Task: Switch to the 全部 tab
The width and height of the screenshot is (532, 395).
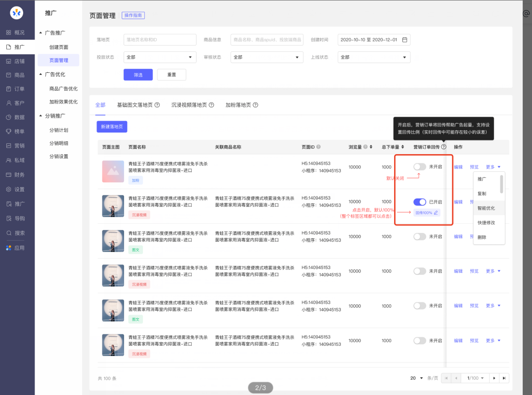Action: point(100,105)
